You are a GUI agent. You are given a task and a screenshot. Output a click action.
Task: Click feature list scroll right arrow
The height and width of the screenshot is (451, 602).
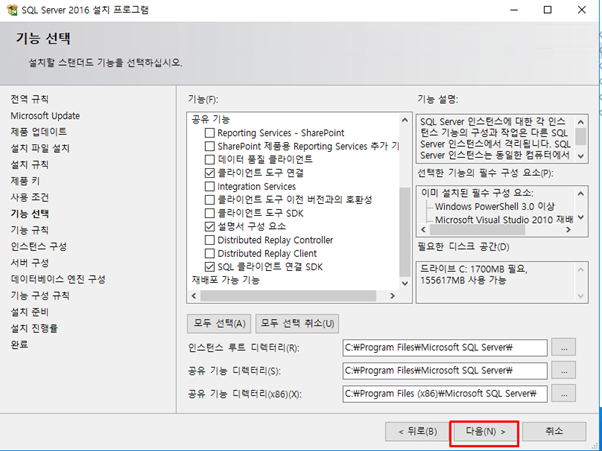[392, 296]
